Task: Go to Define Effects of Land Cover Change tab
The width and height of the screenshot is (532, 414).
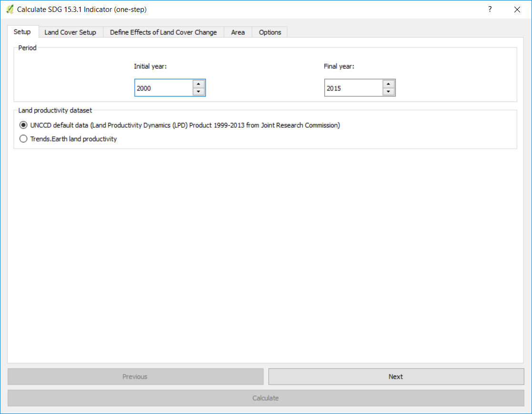Action: coord(163,32)
